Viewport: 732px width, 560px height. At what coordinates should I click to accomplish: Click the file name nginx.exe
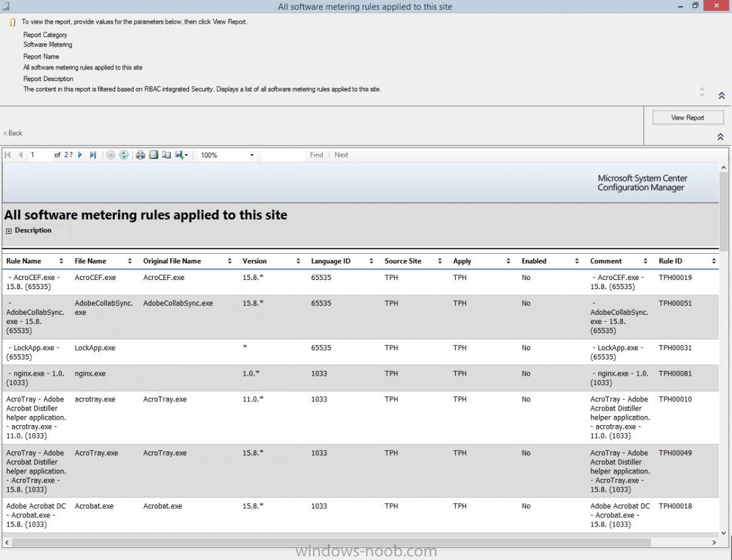pyautogui.click(x=90, y=373)
